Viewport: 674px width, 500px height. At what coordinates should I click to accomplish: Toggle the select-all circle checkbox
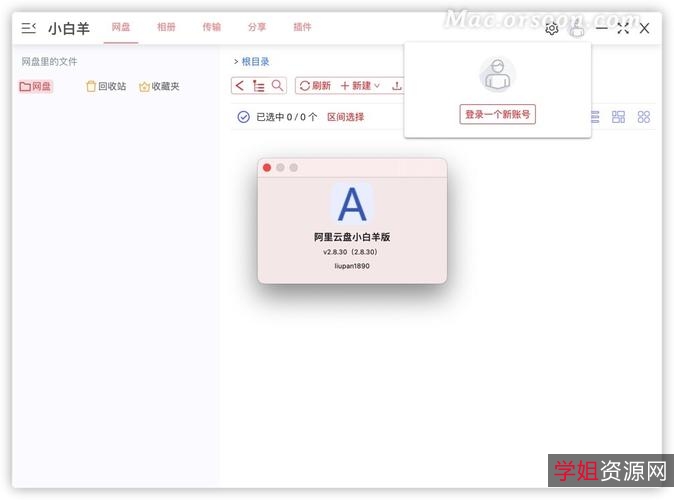pos(243,117)
